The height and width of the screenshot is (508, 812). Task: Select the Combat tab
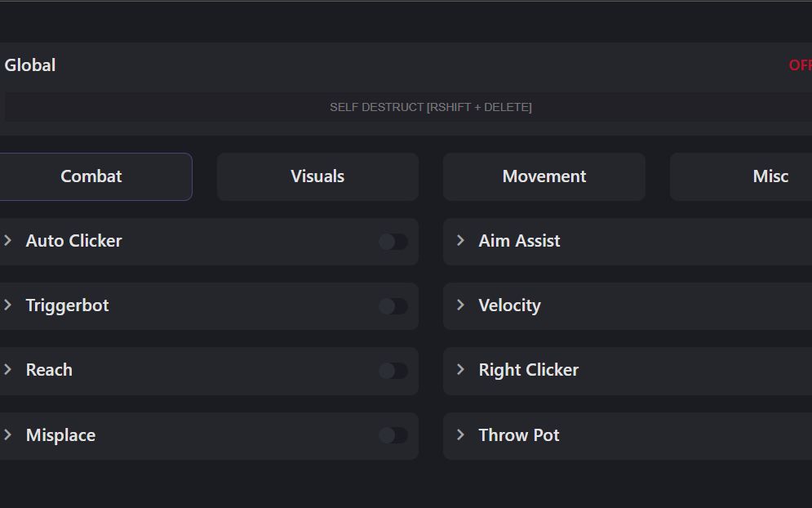[91, 176]
